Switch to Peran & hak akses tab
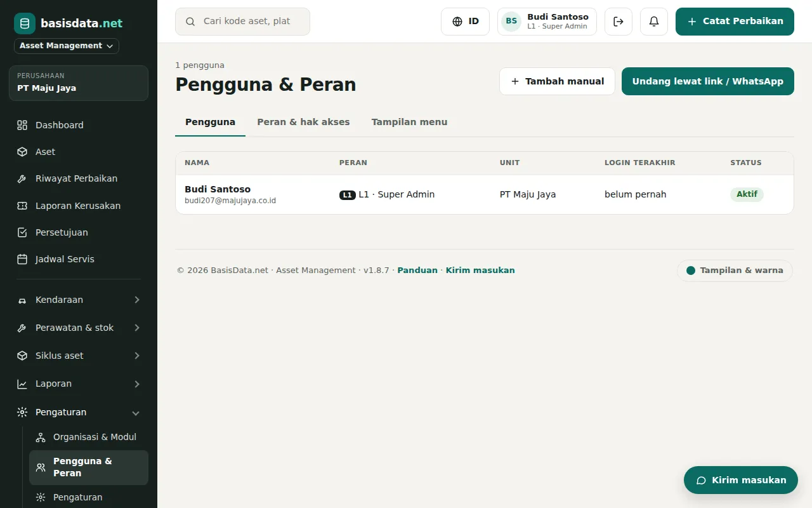The height and width of the screenshot is (508, 812). pyautogui.click(x=303, y=122)
